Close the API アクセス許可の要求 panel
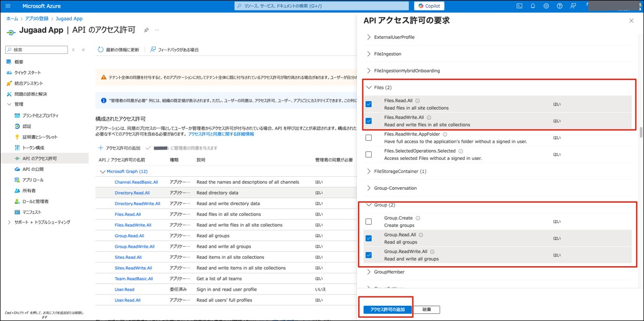This screenshot has width=644, height=321. (x=631, y=20)
